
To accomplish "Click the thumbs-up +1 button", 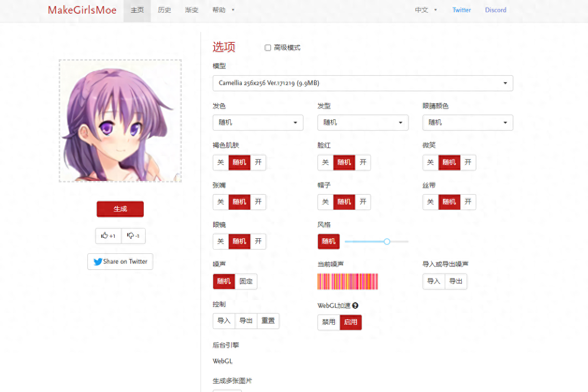I will (x=108, y=236).
